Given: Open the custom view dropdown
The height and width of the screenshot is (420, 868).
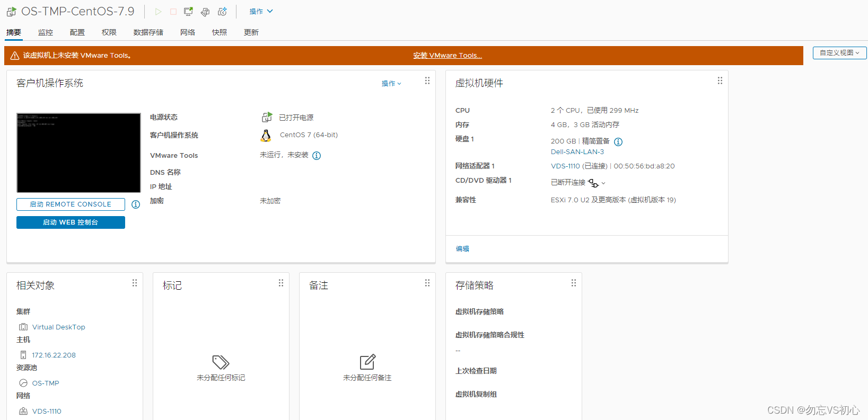Looking at the screenshot, I should pyautogui.click(x=839, y=53).
